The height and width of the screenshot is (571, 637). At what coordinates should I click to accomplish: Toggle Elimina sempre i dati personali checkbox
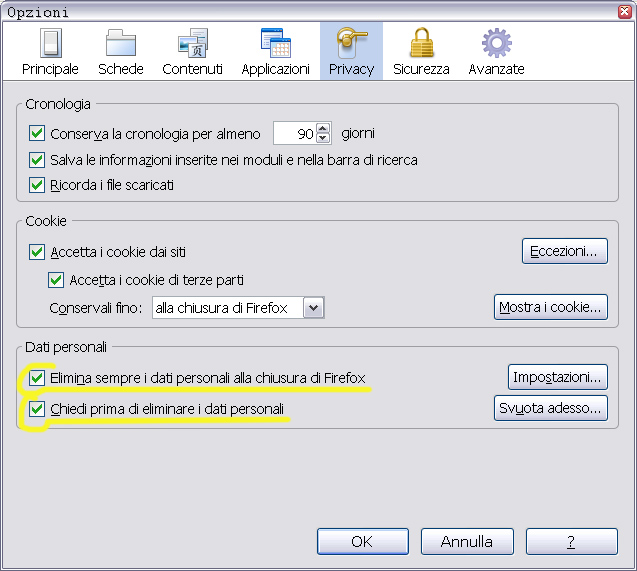tap(37, 378)
